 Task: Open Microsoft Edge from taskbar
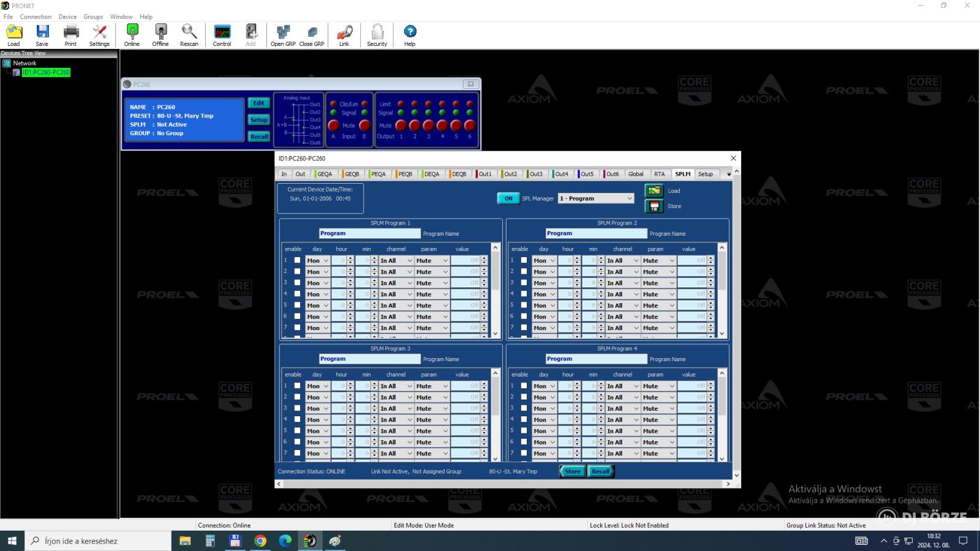coord(285,541)
